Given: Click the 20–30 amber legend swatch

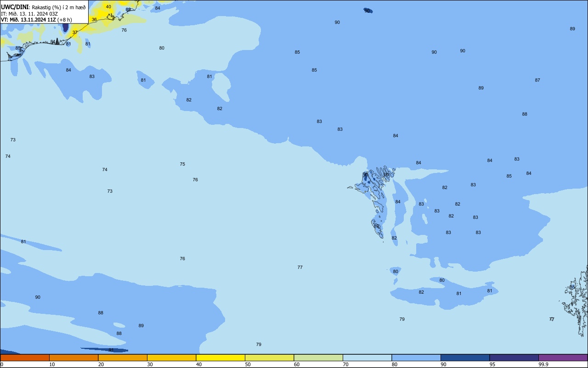Looking at the screenshot, I should click(x=123, y=357).
